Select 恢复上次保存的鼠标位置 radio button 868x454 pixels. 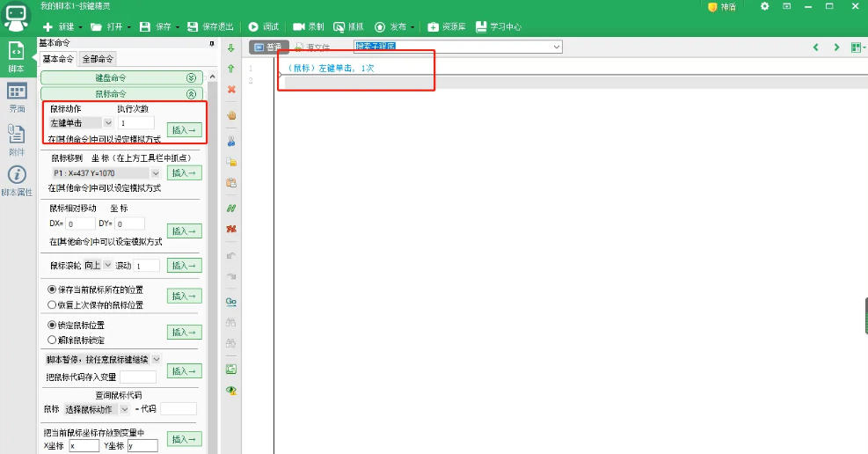click(52, 304)
